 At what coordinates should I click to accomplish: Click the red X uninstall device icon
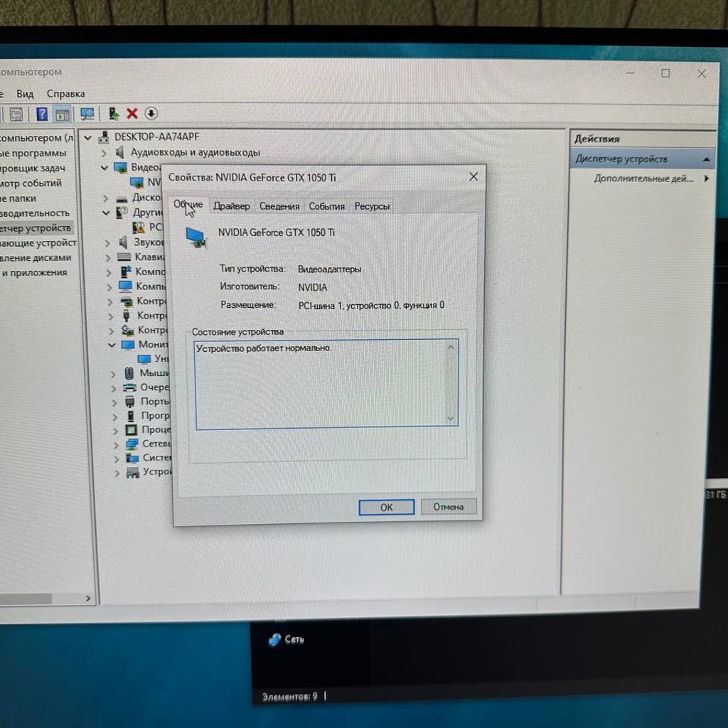(x=132, y=113)
